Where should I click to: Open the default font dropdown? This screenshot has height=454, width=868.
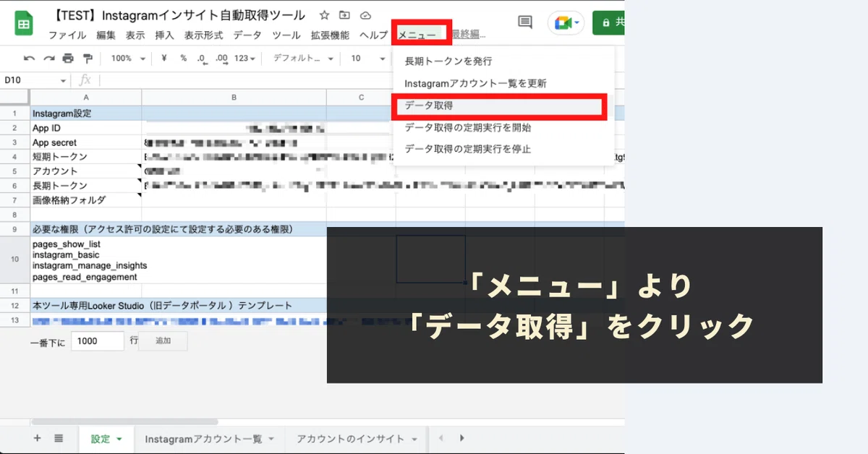302,59
